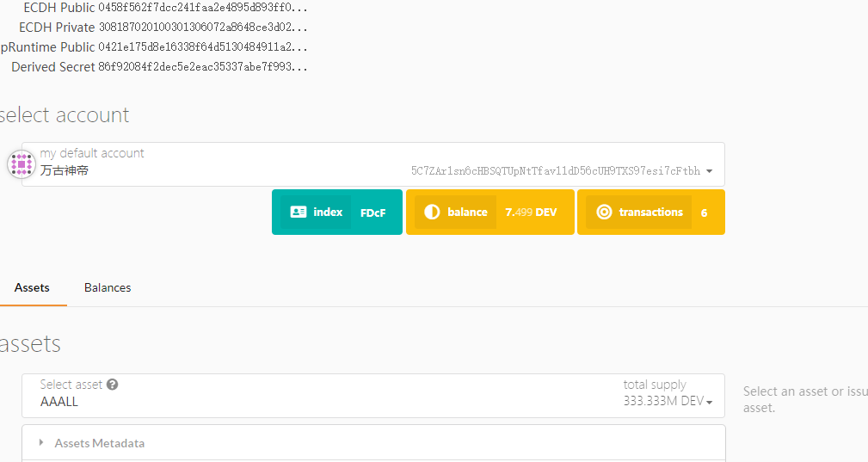Switch to the Assets tab
The image size is (868, 462).
pyautogui.click(x=32, y=287)
